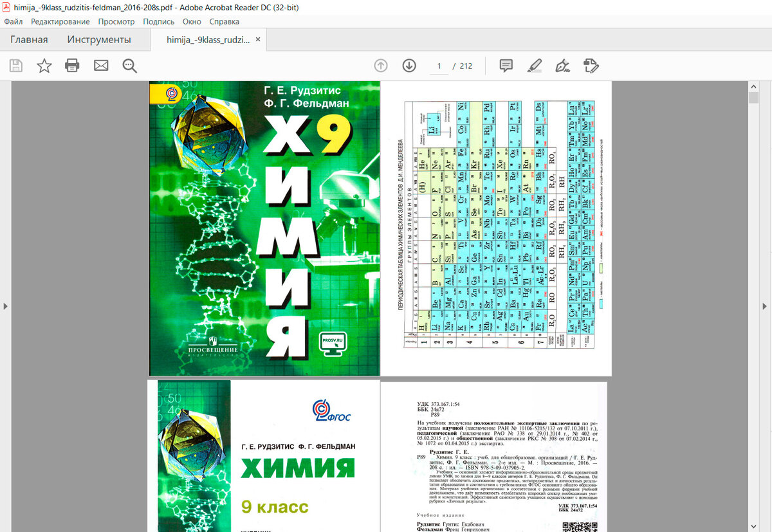Switch to the Инструменты tab
This screenshot has width=772, height=532.
point(99,40)
